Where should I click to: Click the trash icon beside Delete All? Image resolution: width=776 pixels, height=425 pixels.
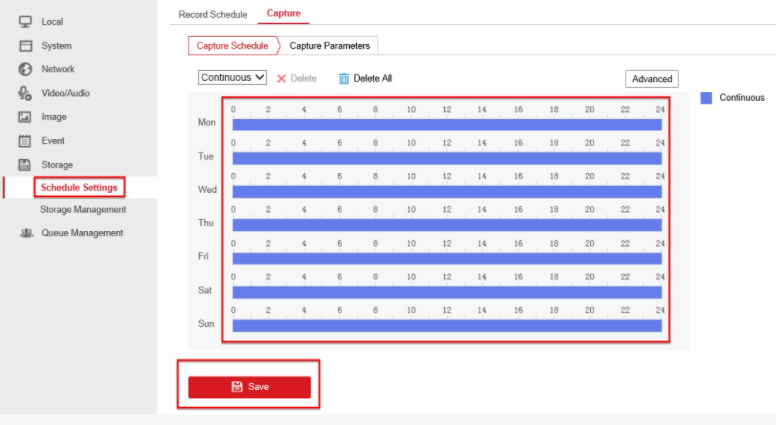(x=344, y=78)
